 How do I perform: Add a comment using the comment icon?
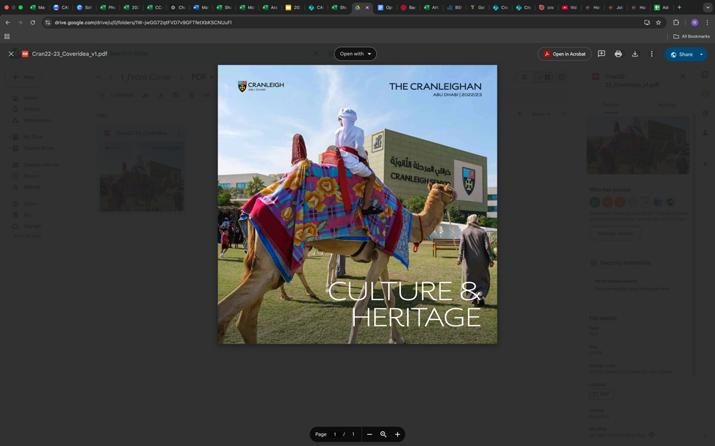coord(601,54)
